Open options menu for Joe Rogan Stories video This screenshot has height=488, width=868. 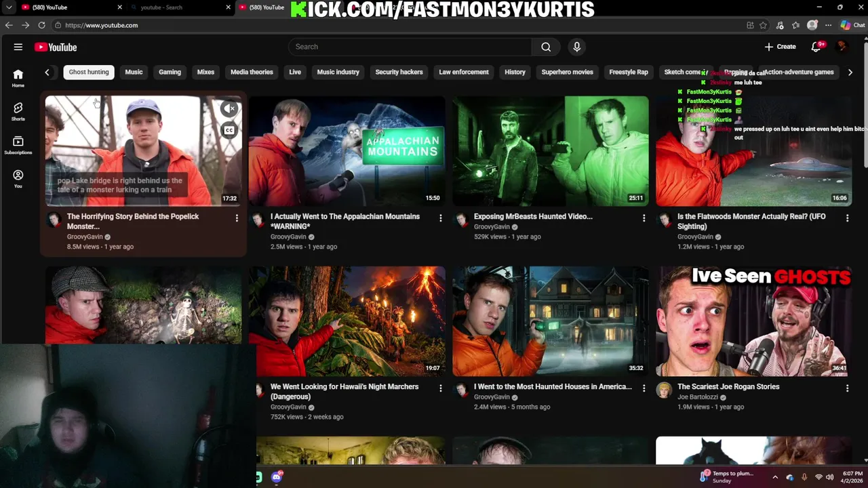tap(847, 388)
